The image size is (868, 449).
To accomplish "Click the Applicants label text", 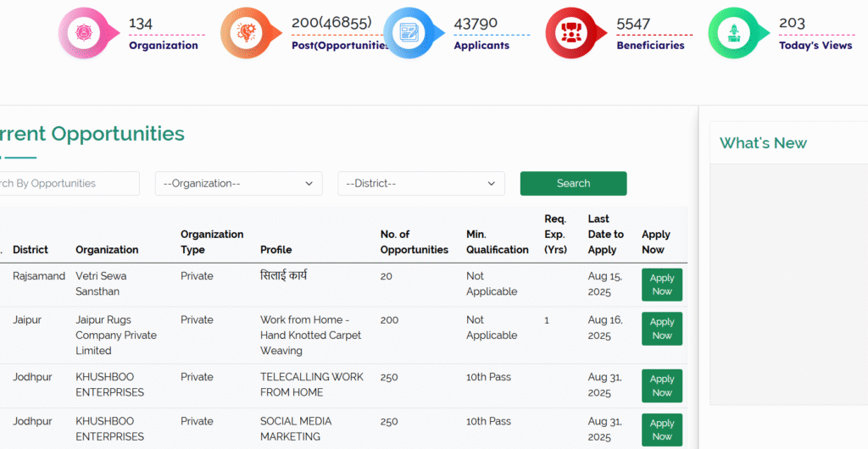I will pyautogui.click(x=481, y=46).
